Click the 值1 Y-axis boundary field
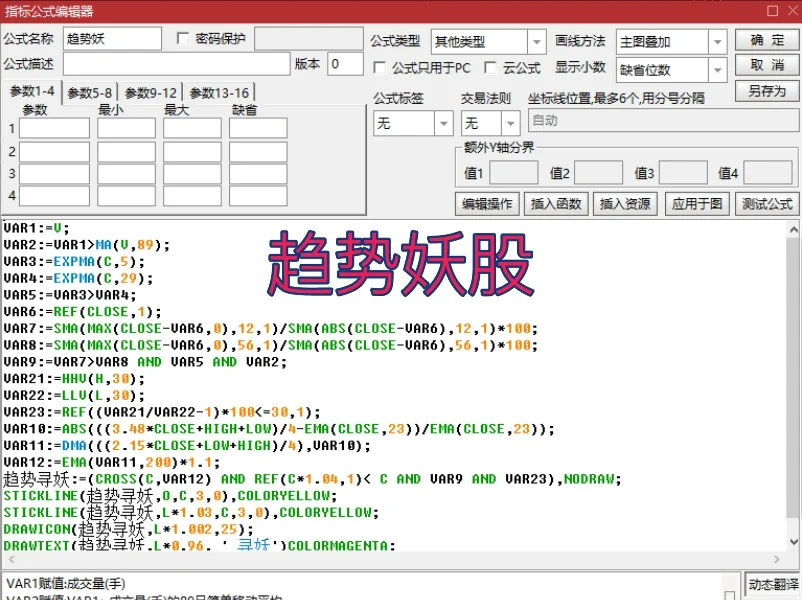The height and width of the screenshot is (600, 802). point(514,173)
